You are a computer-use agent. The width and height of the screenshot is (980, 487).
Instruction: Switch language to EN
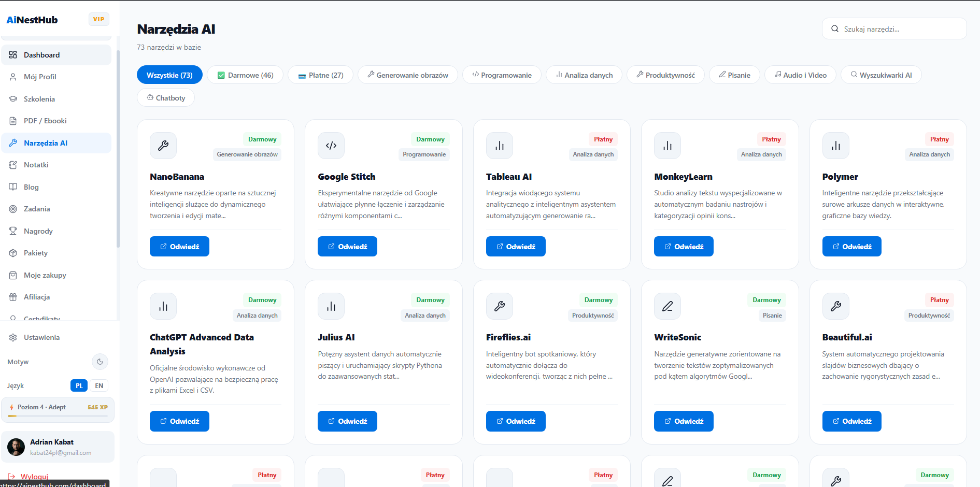(99, 385)
